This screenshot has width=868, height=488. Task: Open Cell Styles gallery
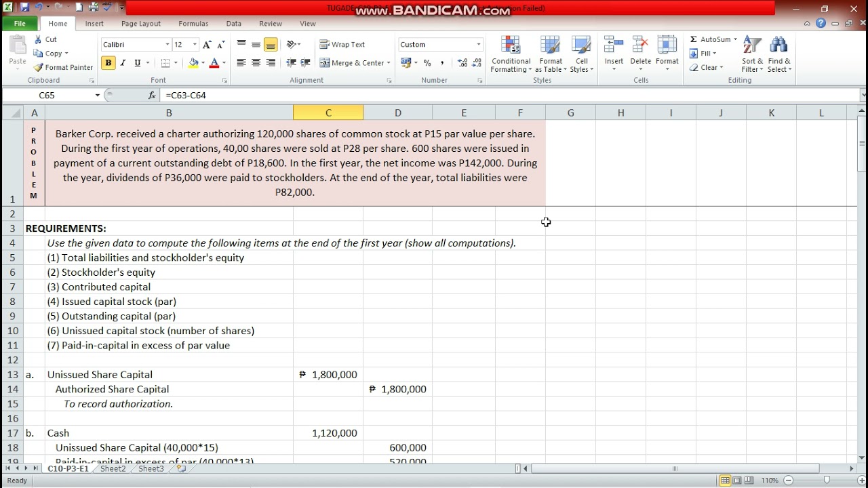[x=581, y=54]
